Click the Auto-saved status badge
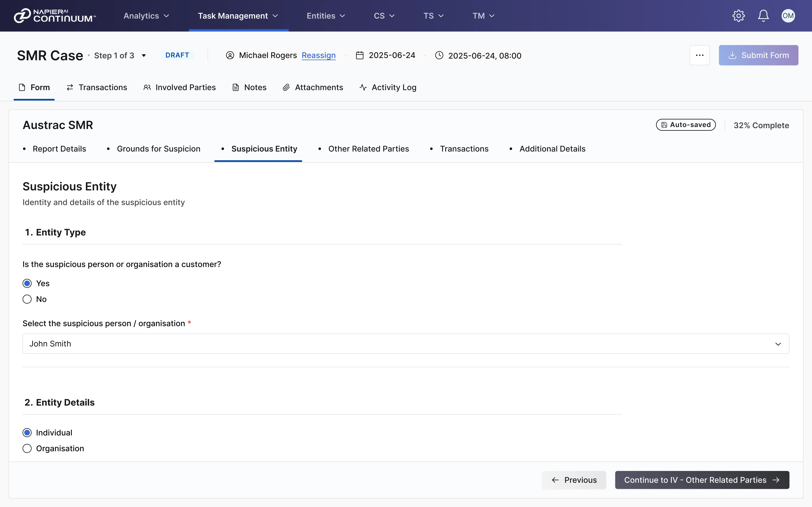The image size is (812, 507). [686, 125]
